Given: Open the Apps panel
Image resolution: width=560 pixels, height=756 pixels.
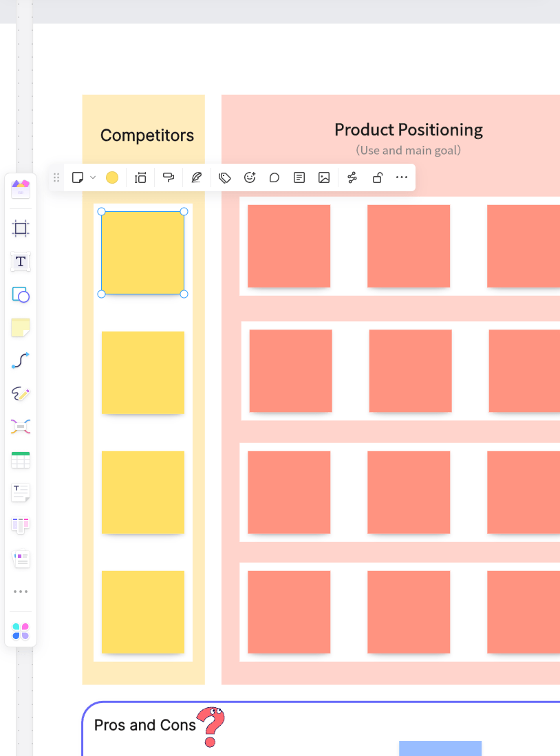Looking at the screenshot, I should (20, 629).
